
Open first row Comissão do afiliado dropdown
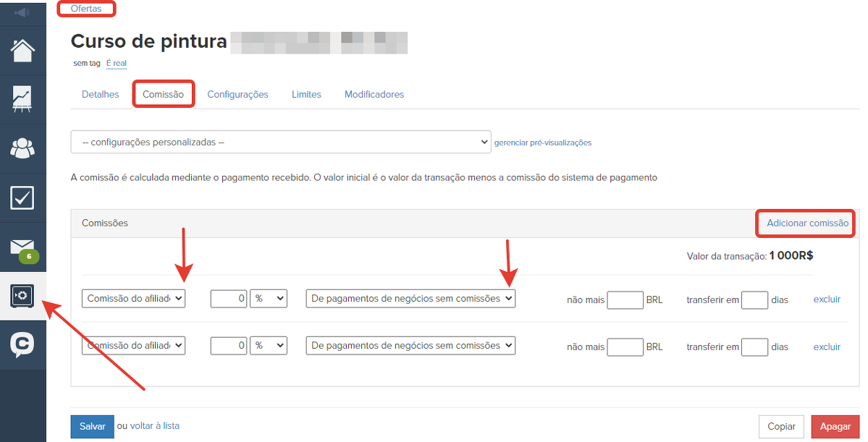(133, 299)
